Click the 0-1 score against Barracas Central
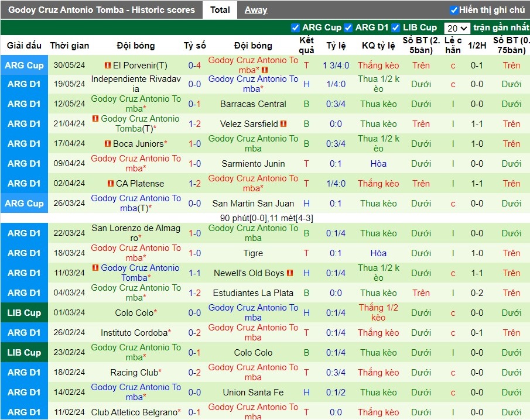Image resolution: width=530 pixels, height=420 pixels. (x=194, y=104)
